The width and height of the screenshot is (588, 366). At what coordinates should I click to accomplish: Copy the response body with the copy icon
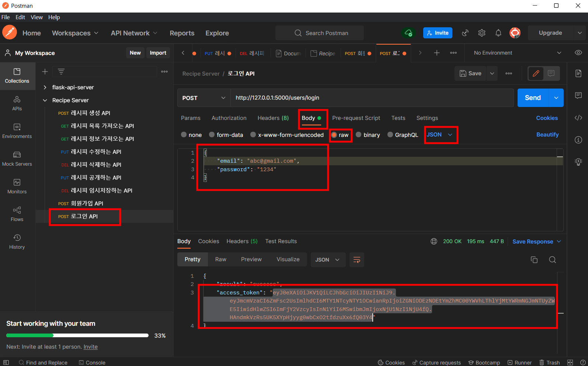[x=534, y=260]
